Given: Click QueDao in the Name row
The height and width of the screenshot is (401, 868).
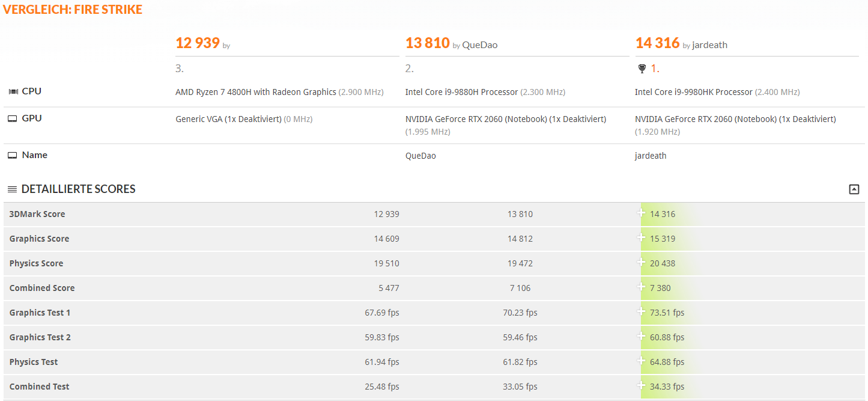Looking at the screenshot, I should pos(420,156).
